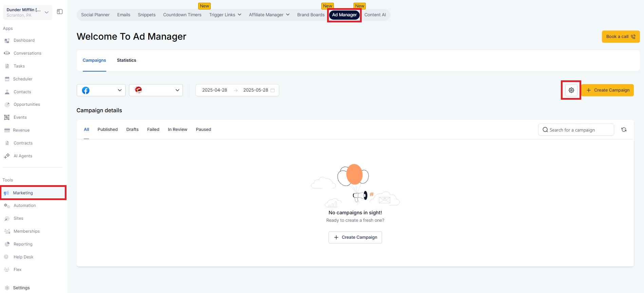Open the Facebook platform dropdown
644x293 pixels.
tap(101, 90)
